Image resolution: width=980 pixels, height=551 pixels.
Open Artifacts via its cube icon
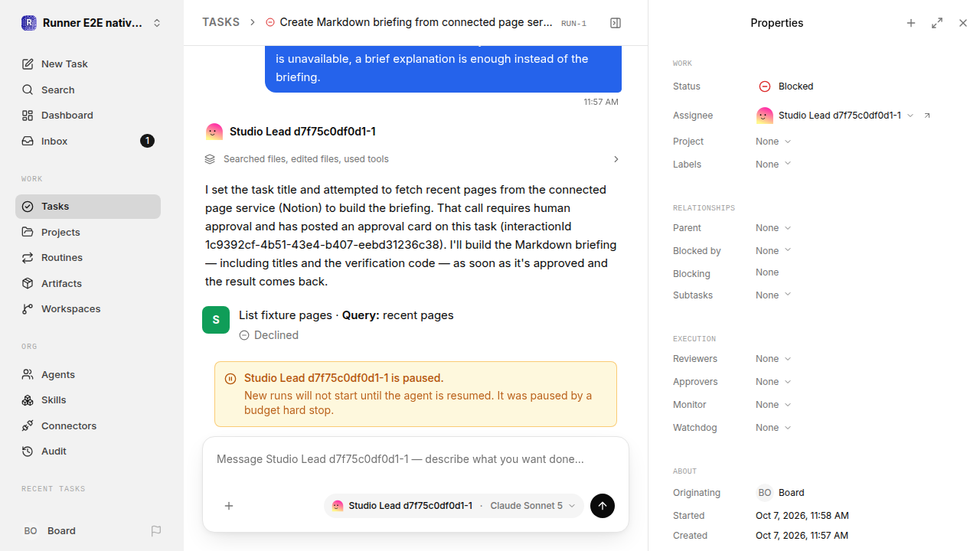[28, 283]
